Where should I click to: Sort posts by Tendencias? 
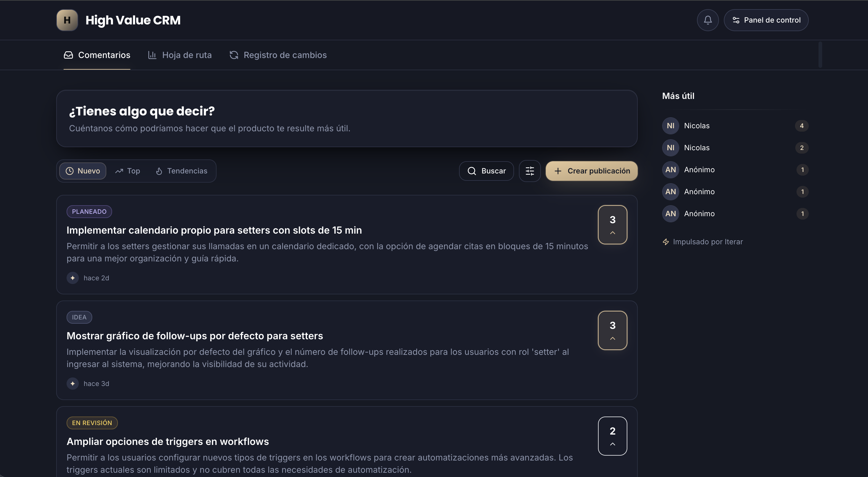[x=181, y=171]
